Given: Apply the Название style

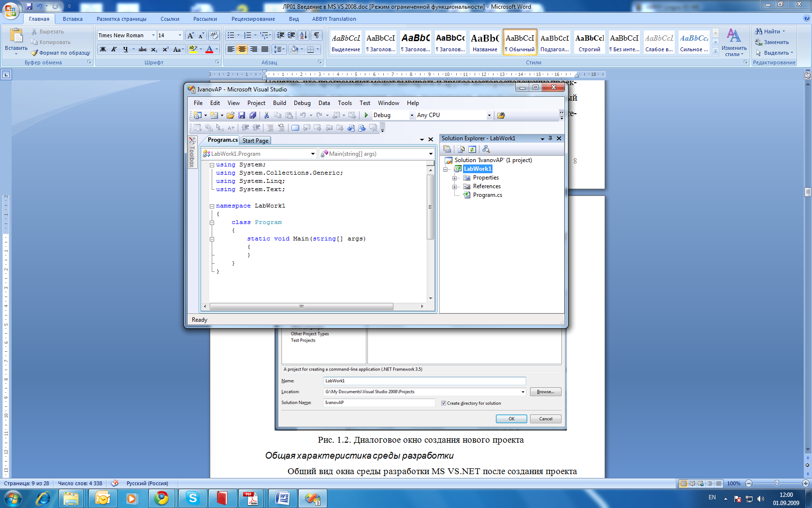Looking at the screenshot, I should [485, 42].
